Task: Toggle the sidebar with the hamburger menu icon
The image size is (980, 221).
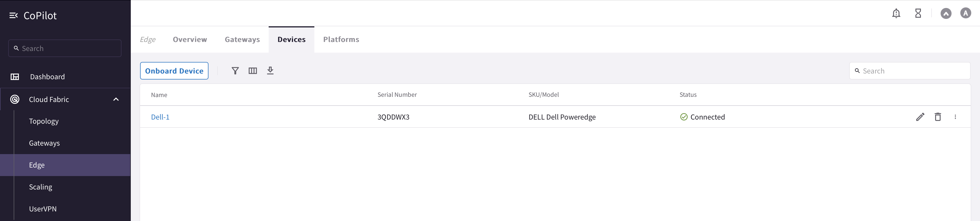Action: tap(14, 15)
